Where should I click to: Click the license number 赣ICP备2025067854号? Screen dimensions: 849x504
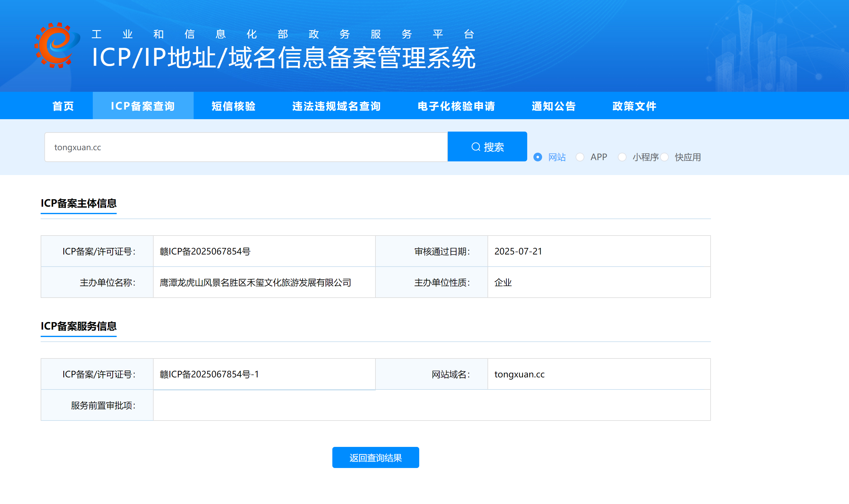[x=205, y=251]
